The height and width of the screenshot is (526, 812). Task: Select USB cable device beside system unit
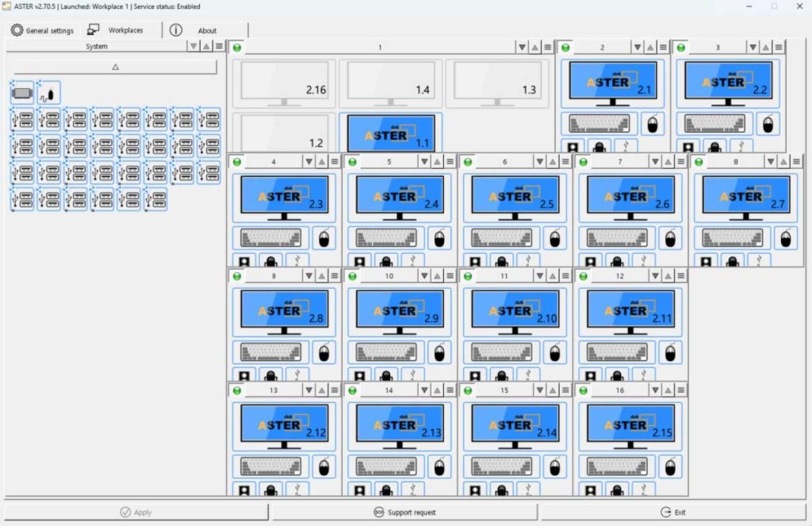[x=48, y=94]
